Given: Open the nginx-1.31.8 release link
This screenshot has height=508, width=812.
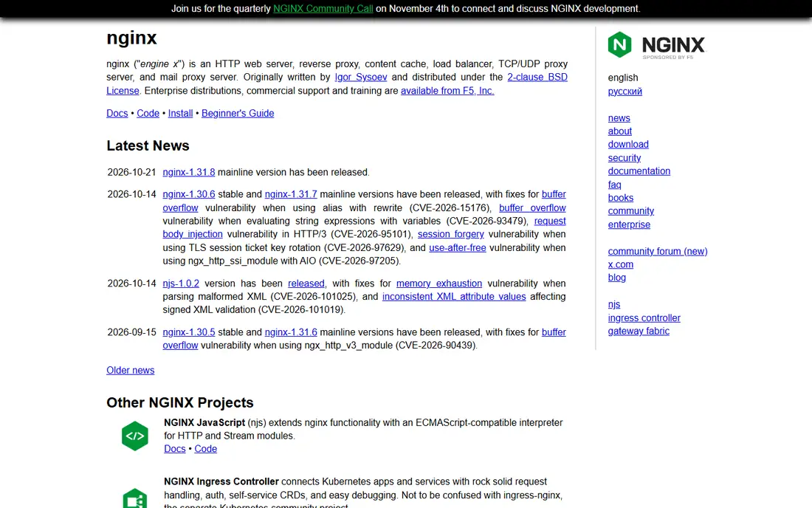Looking at the screenshot, I should tap(188, 173).
